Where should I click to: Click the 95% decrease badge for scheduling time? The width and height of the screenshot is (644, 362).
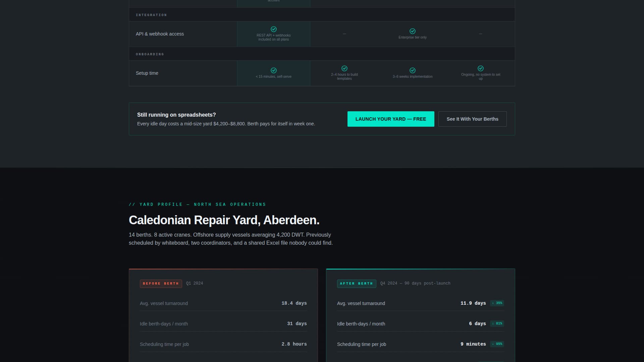[497, 344]
